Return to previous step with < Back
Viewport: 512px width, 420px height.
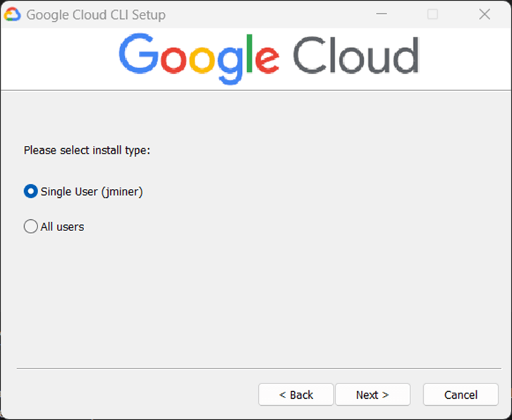pyautogui.click(x=295, y=395)
